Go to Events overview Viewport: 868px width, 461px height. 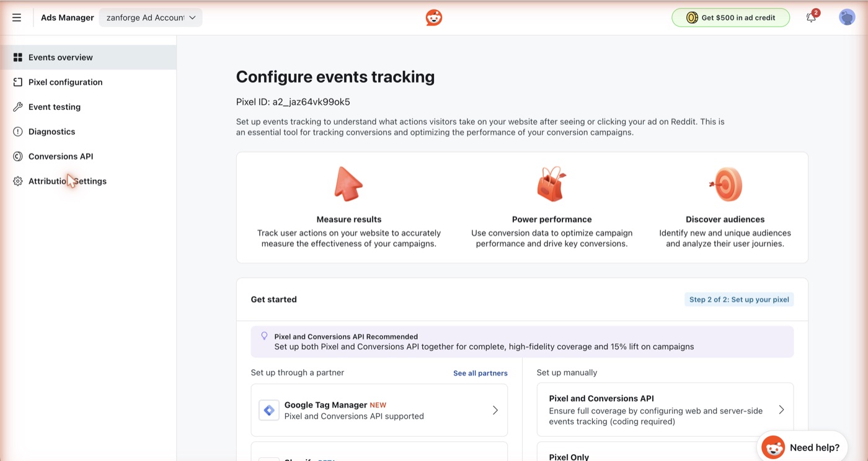pos(88,57)
